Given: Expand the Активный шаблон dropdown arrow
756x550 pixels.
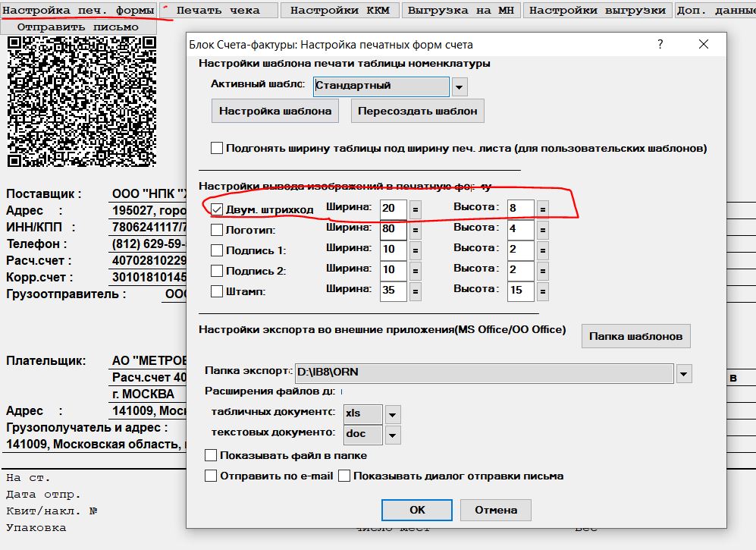Looking at the screenshot, I should point(460,87).
